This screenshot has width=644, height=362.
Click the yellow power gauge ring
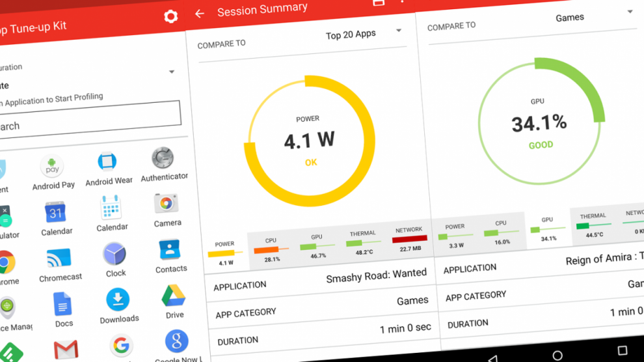click(309, 141)
